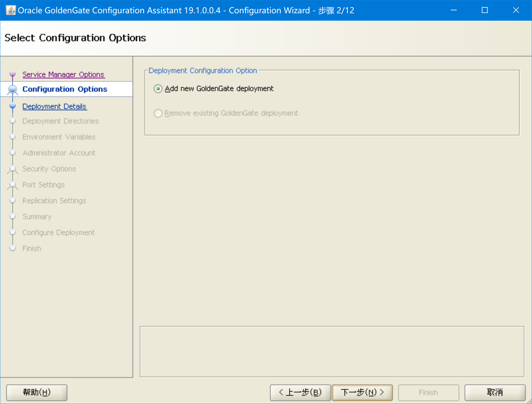Click the Select Configuration Options heading
Image resolution: width=532 pixels, height=404 pixels.
[x=75, y=38]
